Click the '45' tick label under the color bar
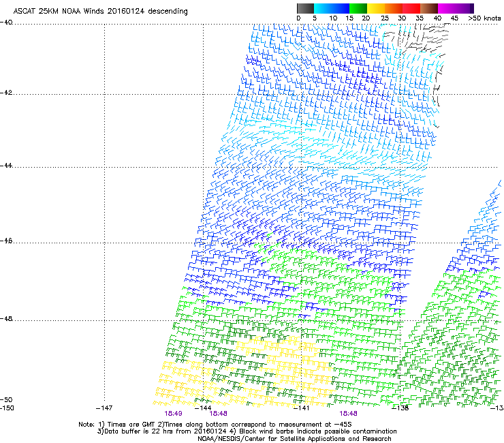 [x=454, y=18]
